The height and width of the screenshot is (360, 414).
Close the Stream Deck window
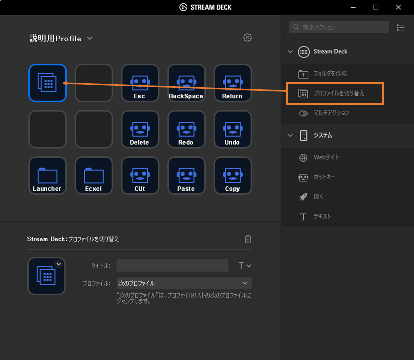pos(398,7)
